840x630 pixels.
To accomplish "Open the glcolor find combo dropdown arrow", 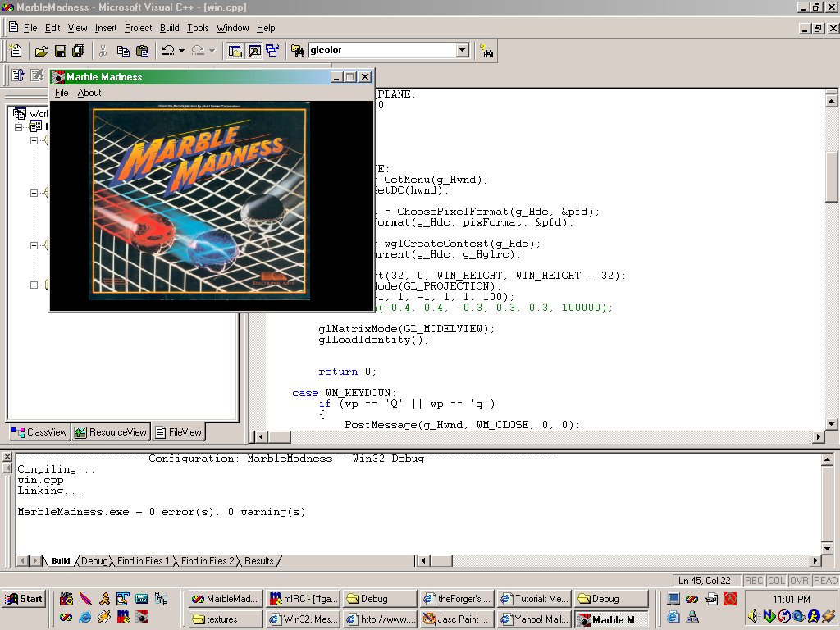I will click(463, 50).
